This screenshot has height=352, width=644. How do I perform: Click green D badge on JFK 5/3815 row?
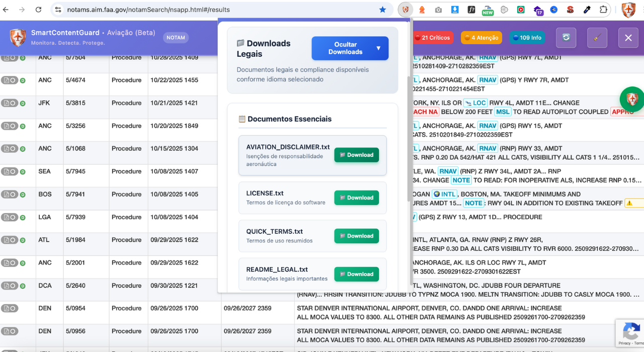[23, 103]
